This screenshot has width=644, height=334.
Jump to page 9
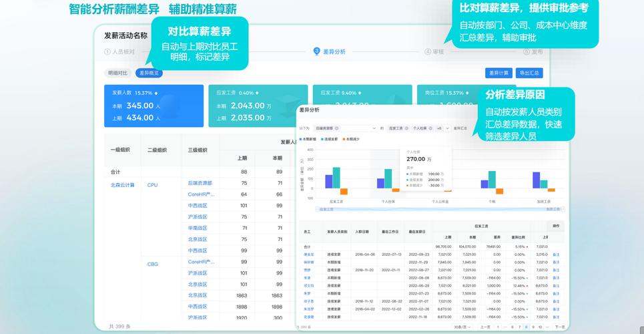coord(533,327)
